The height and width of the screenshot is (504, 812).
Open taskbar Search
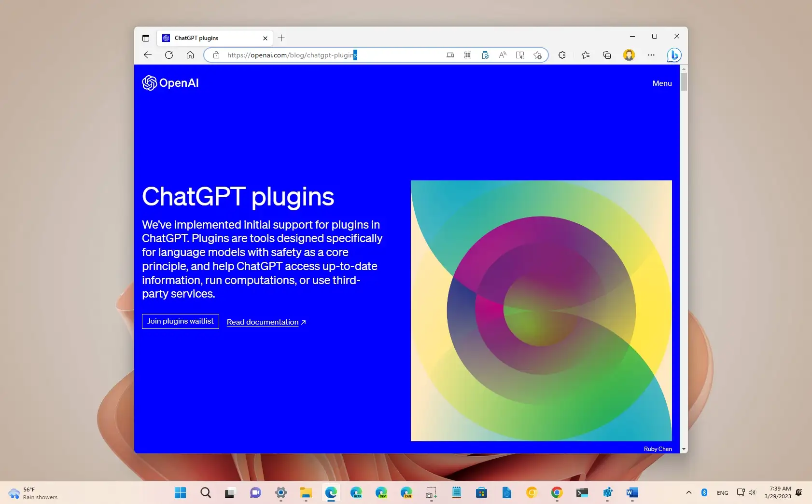pos(206,492)
